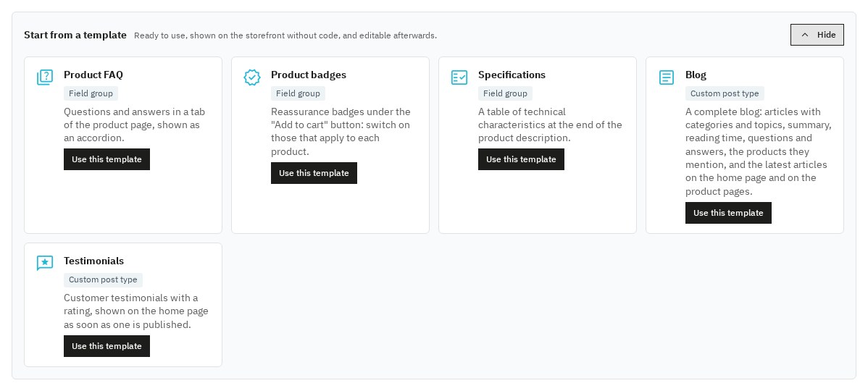Click the Field group tag under Specifications
The image size is (868, 391).
tap(505, 93)
